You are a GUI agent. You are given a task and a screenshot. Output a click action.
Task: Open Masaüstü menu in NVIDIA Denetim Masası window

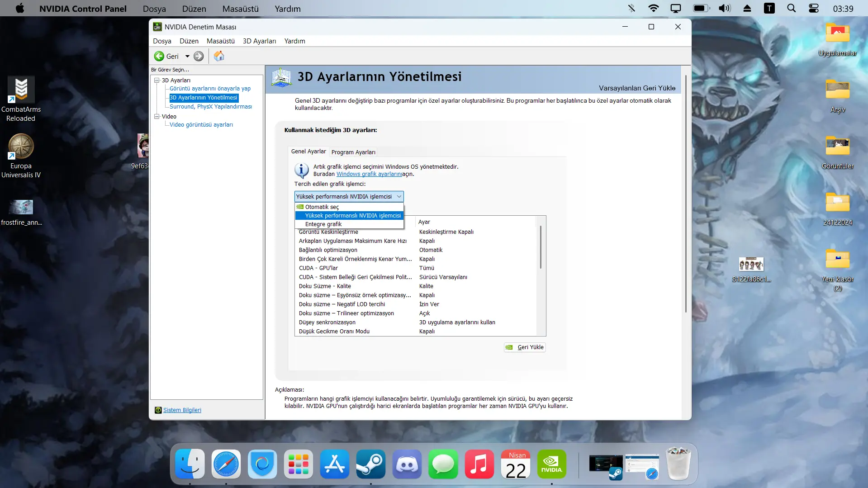pos(221,41)
